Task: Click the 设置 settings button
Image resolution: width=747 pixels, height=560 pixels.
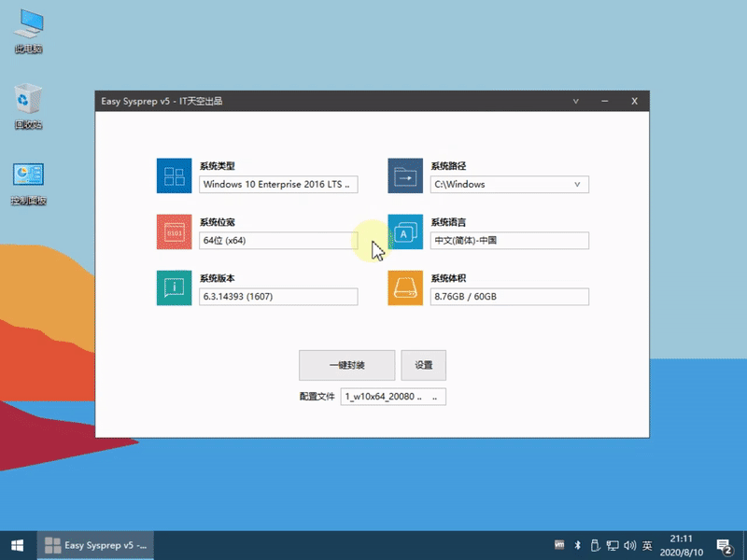Action: click(x=423, y=365)
